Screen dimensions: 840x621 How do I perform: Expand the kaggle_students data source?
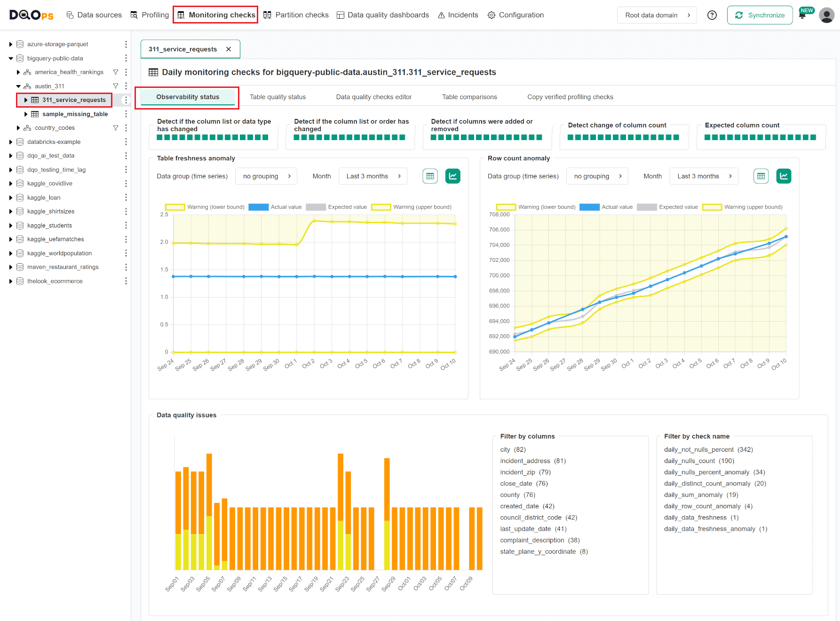(11, 226)
